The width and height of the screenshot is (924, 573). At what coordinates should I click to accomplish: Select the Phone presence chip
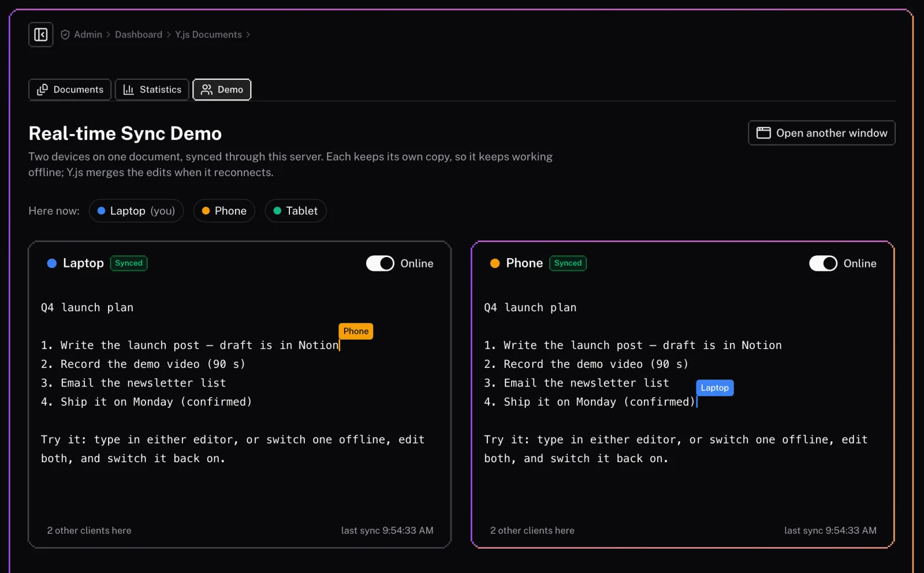[x=224, y=211]
